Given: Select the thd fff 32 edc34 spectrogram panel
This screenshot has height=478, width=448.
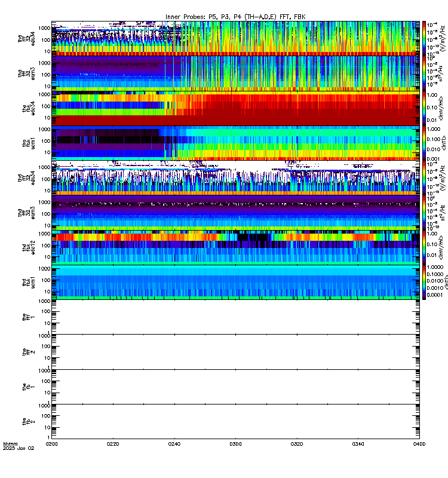Looking at the screenshot, I should click(235, 178).
